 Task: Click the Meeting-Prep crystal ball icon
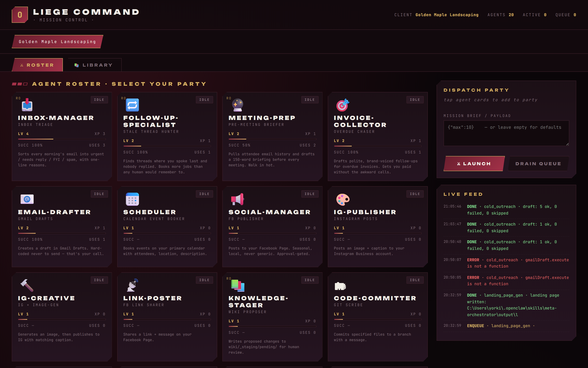click(x=237, y=105)
